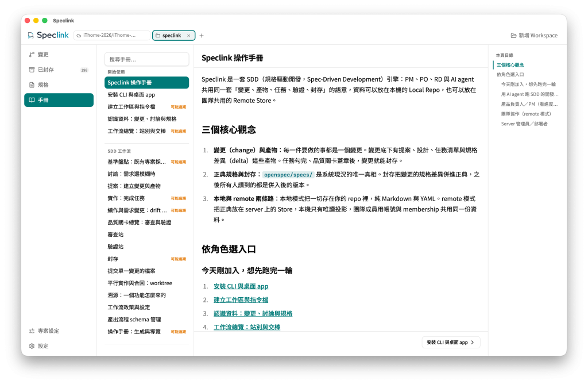Viewport: 588px width, 384px height.
Task: Open the 驗證站 page
Action: [146, 247]
